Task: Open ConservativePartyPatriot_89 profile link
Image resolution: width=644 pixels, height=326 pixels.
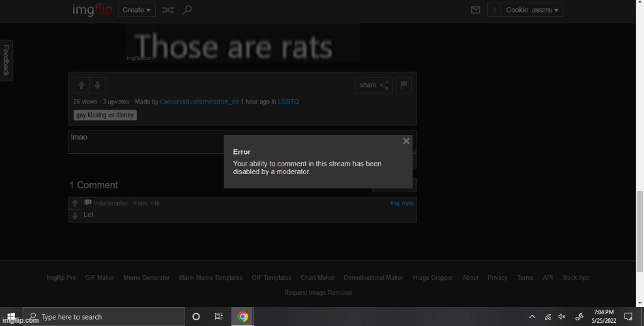Action: tap(199, 102)
